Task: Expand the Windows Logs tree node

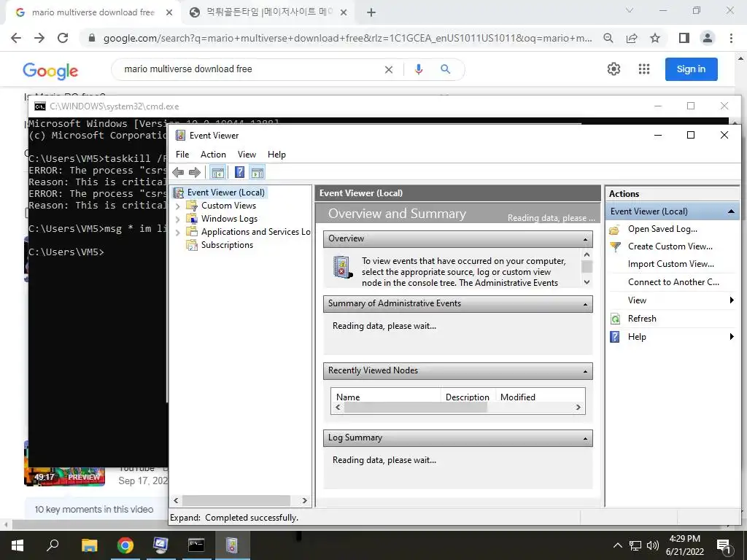Action: click(x=178, y=219)
